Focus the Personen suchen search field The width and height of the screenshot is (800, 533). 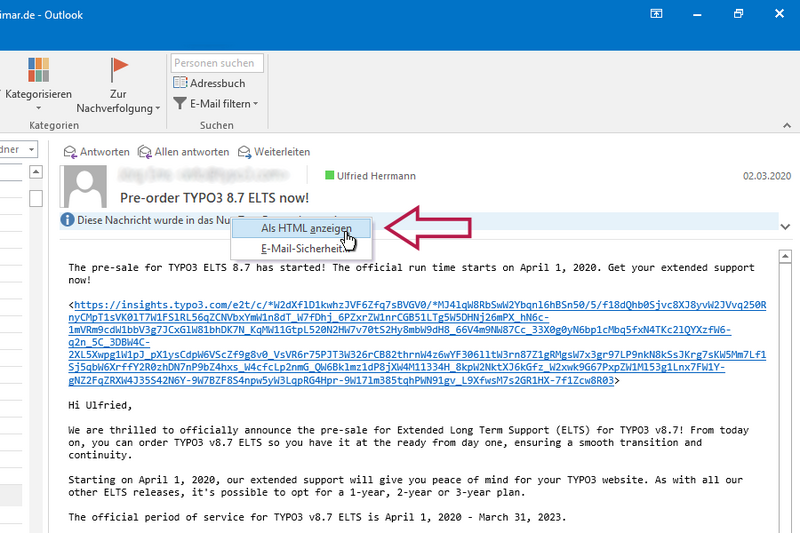click(x=217, y=63)
